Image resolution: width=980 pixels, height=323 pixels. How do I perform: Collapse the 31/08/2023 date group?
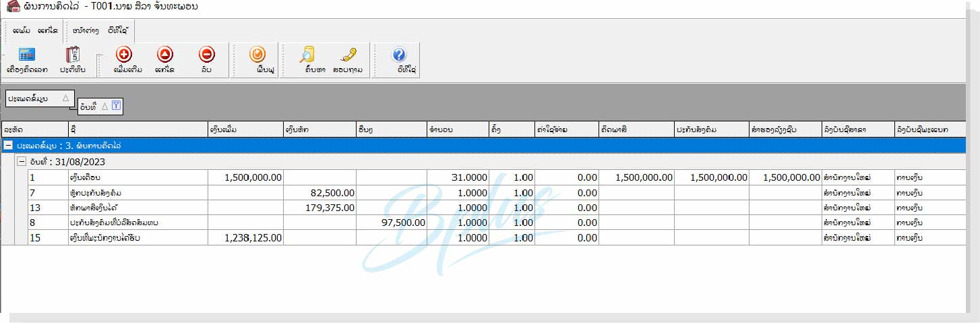point(22,162)
